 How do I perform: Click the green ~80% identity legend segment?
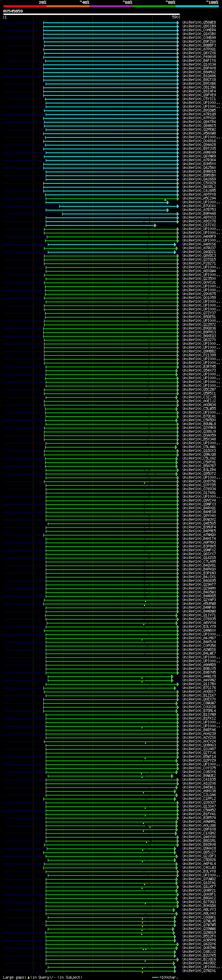point(154,7)
